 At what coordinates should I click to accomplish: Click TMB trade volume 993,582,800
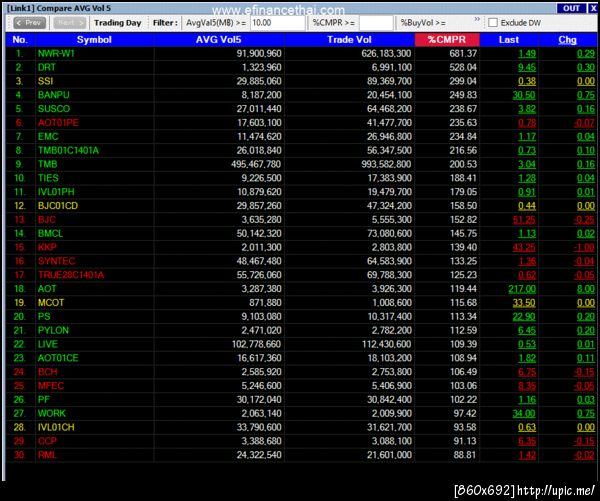386,164
